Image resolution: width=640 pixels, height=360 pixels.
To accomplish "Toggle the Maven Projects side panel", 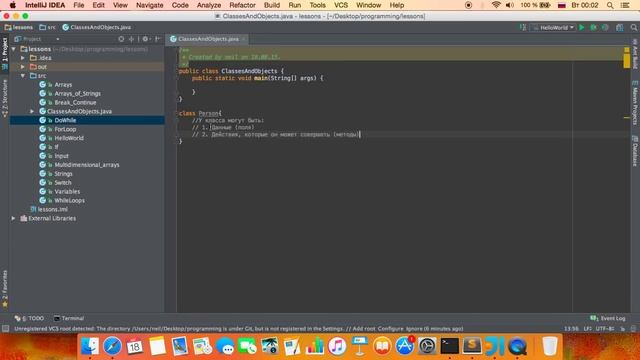I will click(x=635, y=102).
